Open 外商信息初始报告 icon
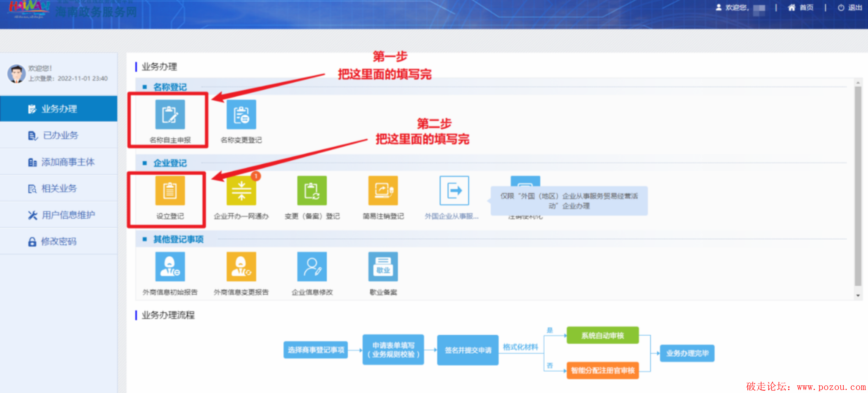This screenshot has width=868, height=393. point(170,267)
